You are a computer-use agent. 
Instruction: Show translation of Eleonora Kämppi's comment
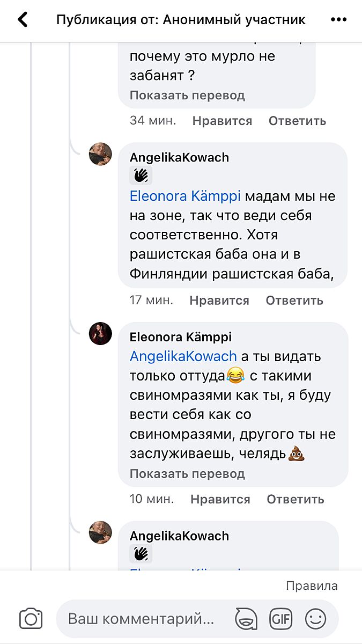click(187, 474)
